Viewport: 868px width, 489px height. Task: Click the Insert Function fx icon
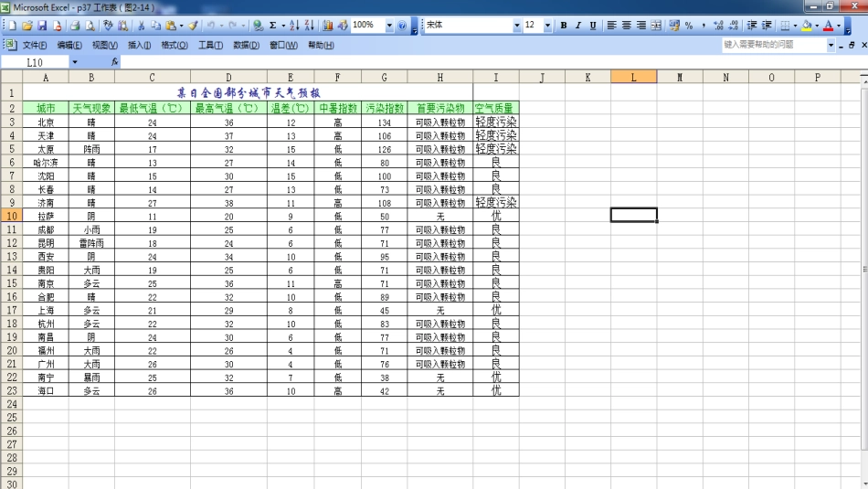pyautogui.click(x=115, y=62)
